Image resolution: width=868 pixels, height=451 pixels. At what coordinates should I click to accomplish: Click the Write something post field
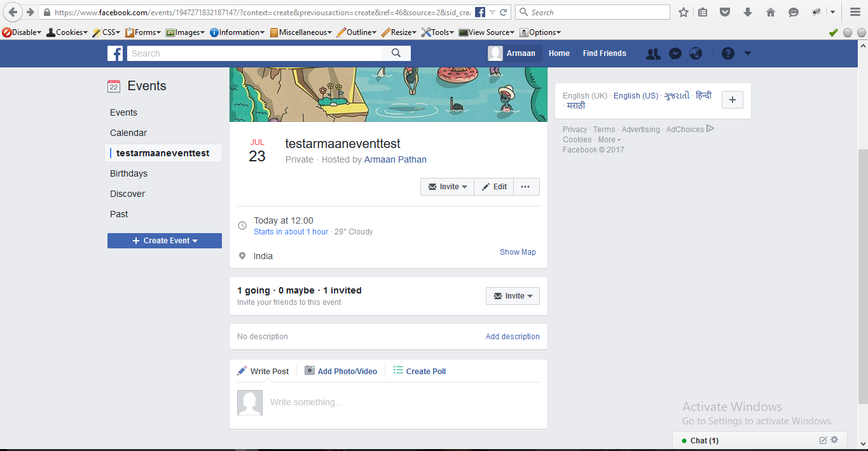click(x=404, y=402)
